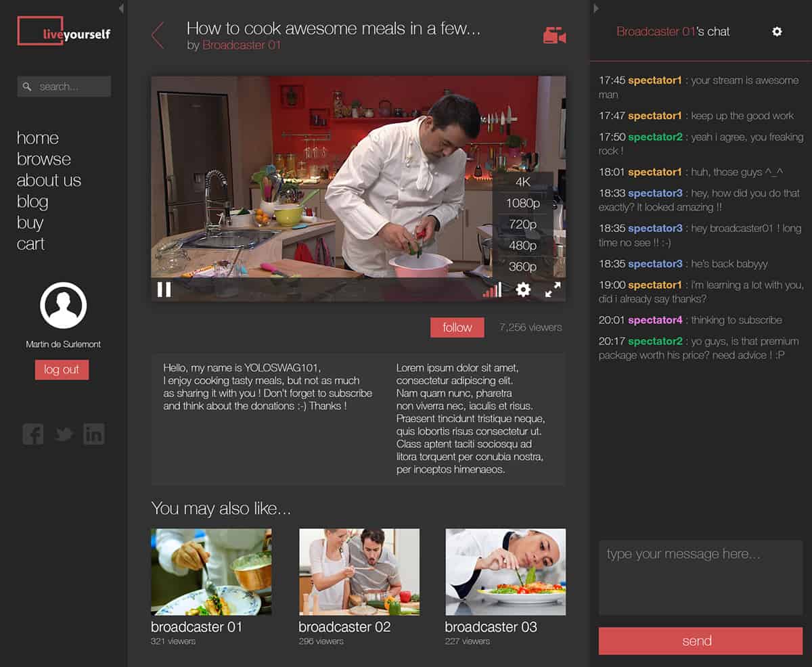Open the browse menu item
The height and width of the screenshot is (667, 812).
pos(44,159)
